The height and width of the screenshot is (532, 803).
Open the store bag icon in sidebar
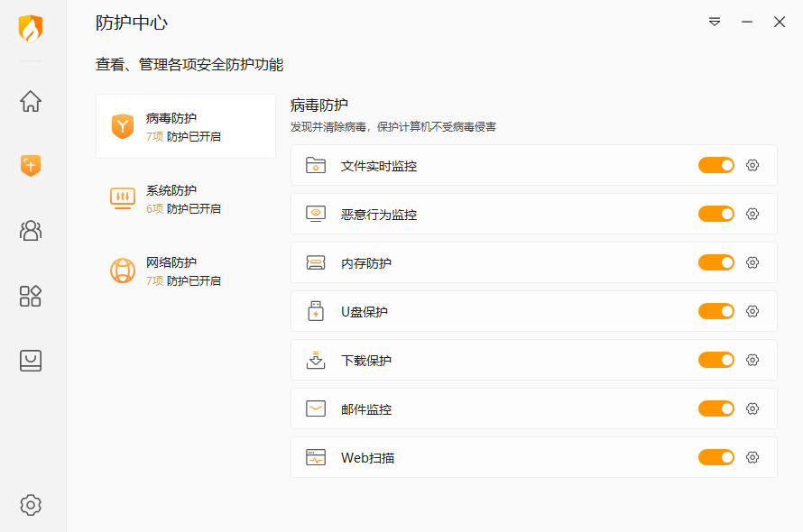(x=31, y=361)
